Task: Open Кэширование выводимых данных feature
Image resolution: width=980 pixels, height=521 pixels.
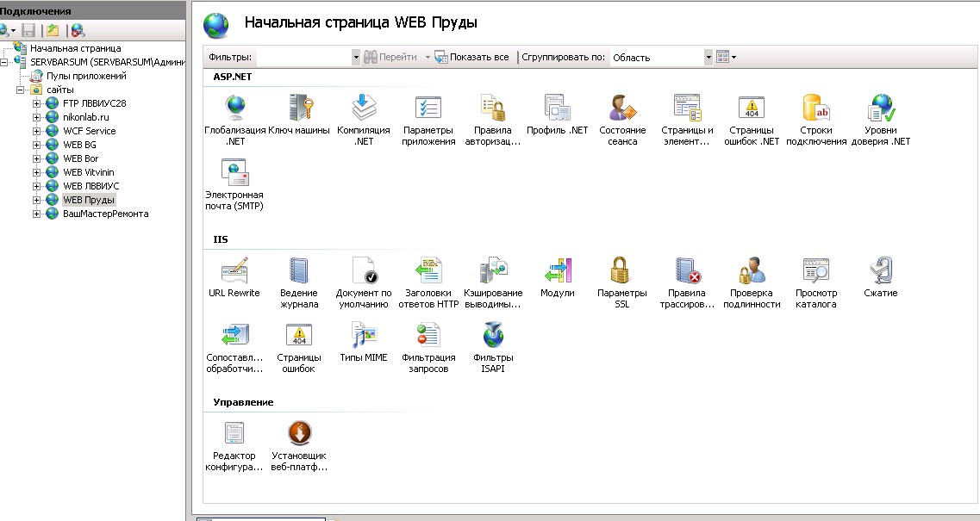Action: click(x=492, y=282)
